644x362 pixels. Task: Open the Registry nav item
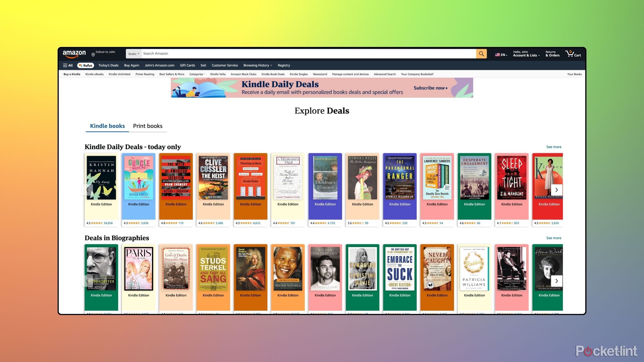point(284,65)
